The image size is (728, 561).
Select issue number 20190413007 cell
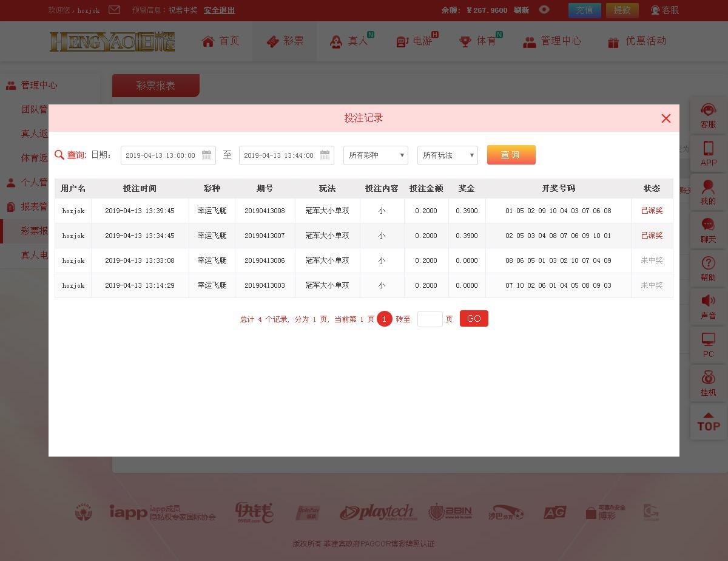[x=265, y=236]
